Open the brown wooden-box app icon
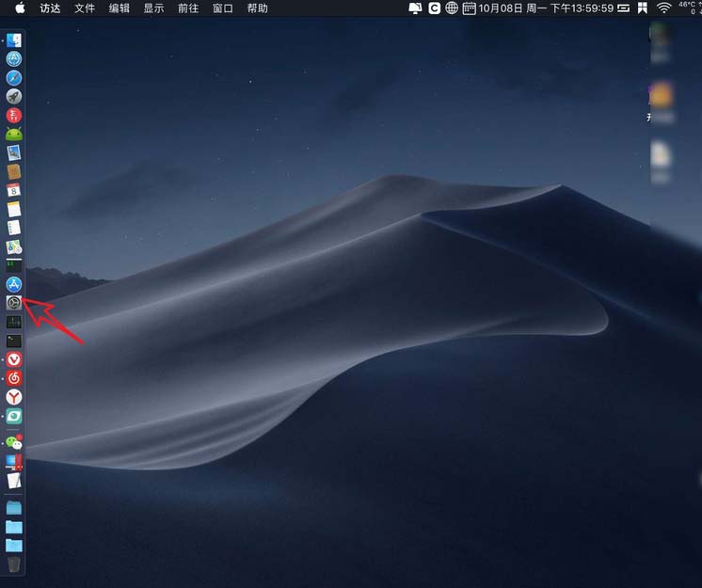702x588 pixels. pos(14,171)
